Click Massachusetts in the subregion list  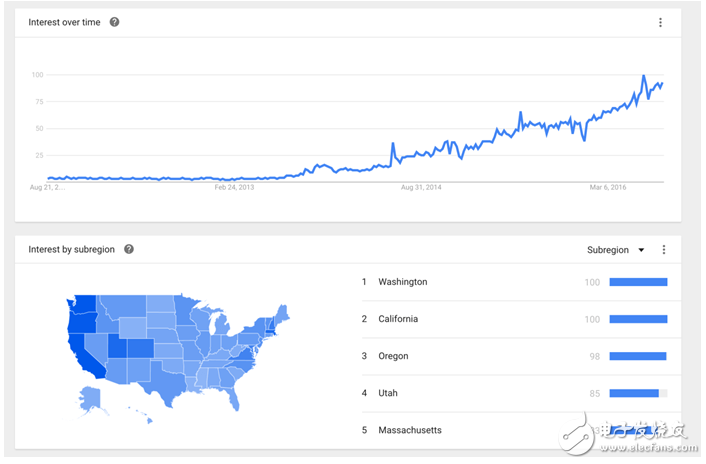coord(409,430)
